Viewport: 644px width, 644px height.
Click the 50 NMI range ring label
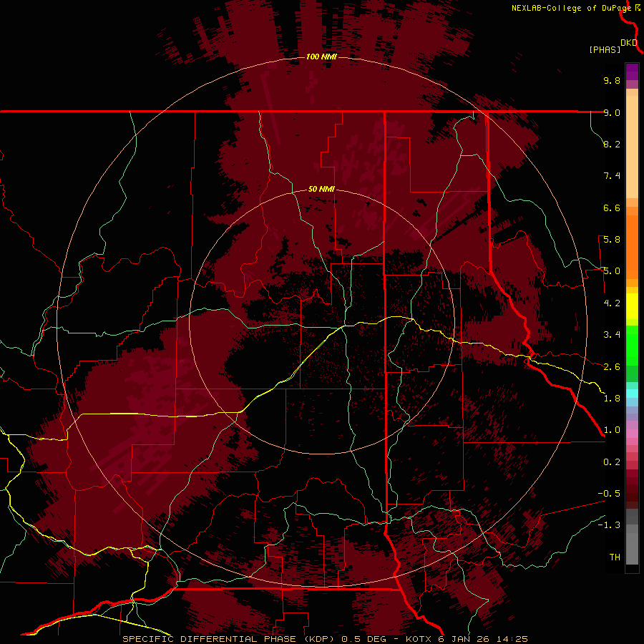pyautogui.click(x=321, y=189)
